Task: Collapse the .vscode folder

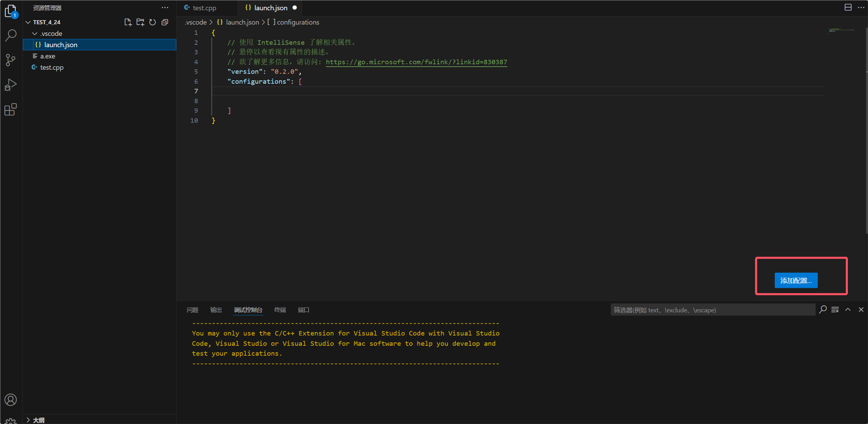Action: tap(35, 33)
